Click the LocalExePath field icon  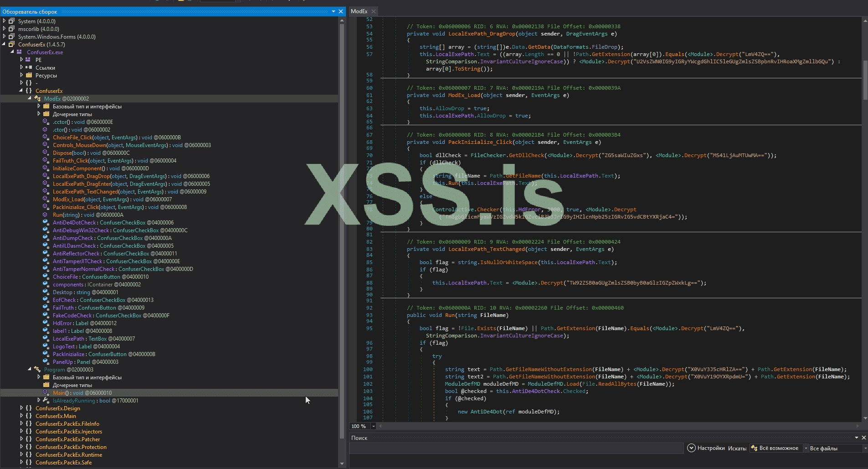(x=46, y=338)
